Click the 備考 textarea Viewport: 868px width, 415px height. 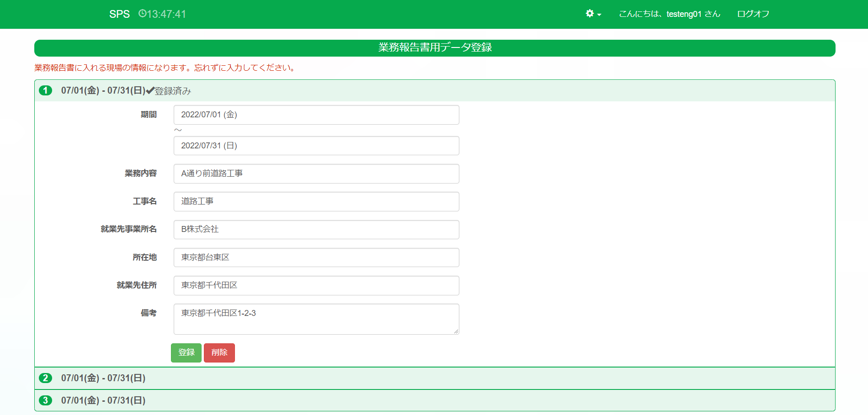(x=316, y=319)
